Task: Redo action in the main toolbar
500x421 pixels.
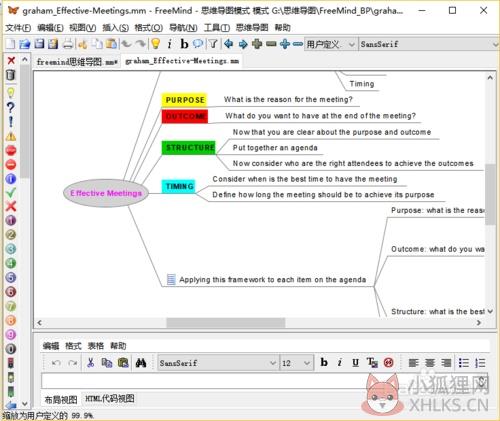Action: [140, 44]
